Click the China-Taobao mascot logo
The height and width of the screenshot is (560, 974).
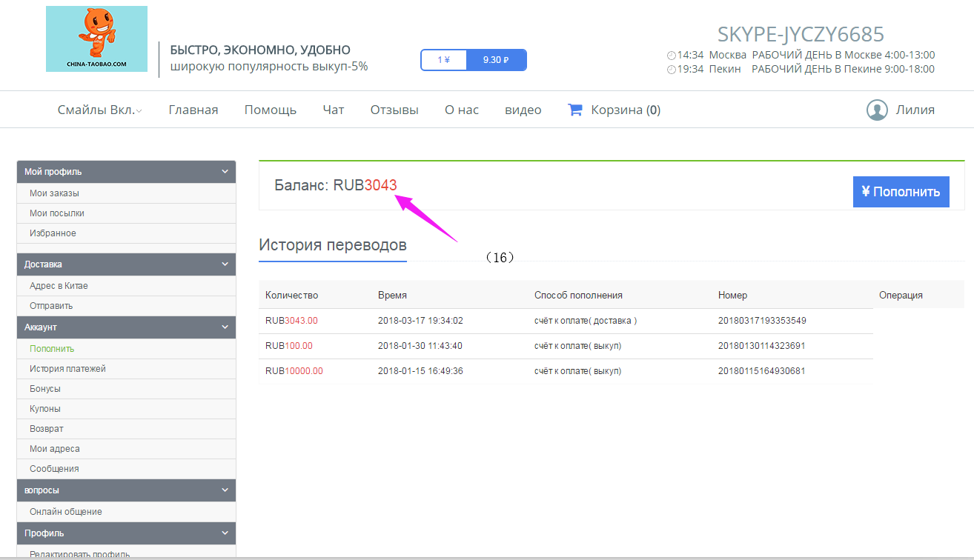pos(96,39)
